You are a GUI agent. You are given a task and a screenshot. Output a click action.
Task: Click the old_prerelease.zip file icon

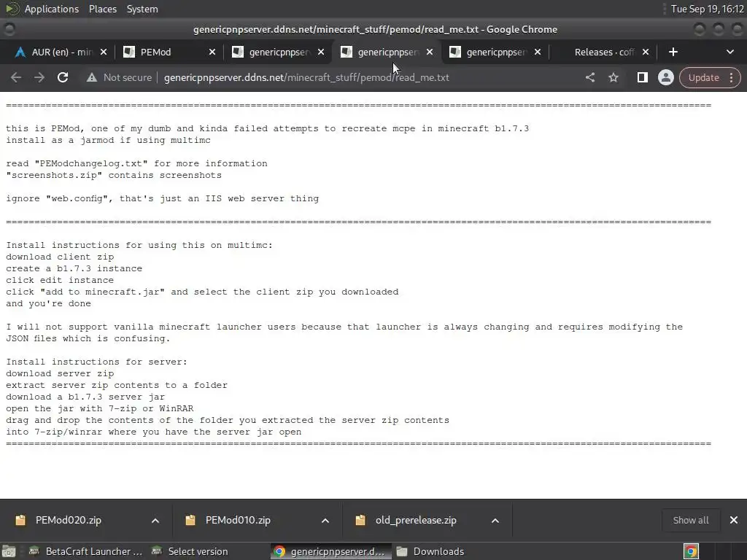tap(360, 520)
